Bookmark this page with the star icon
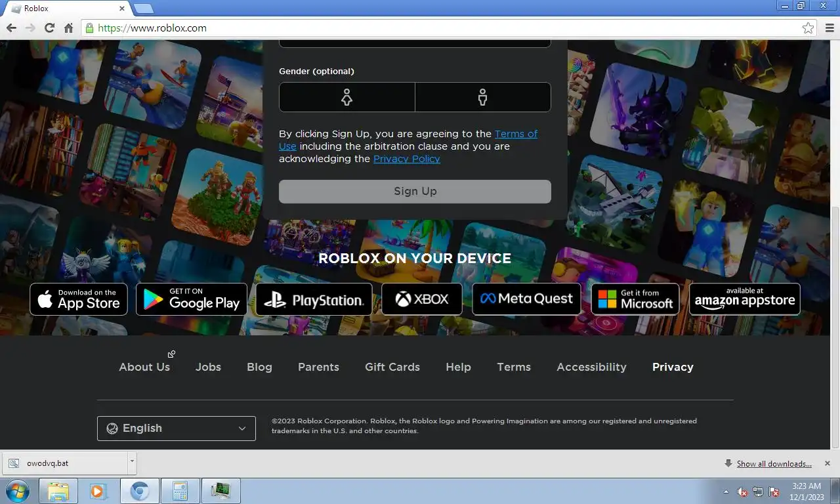Viewport: 840px width, 504px height. 808,28
